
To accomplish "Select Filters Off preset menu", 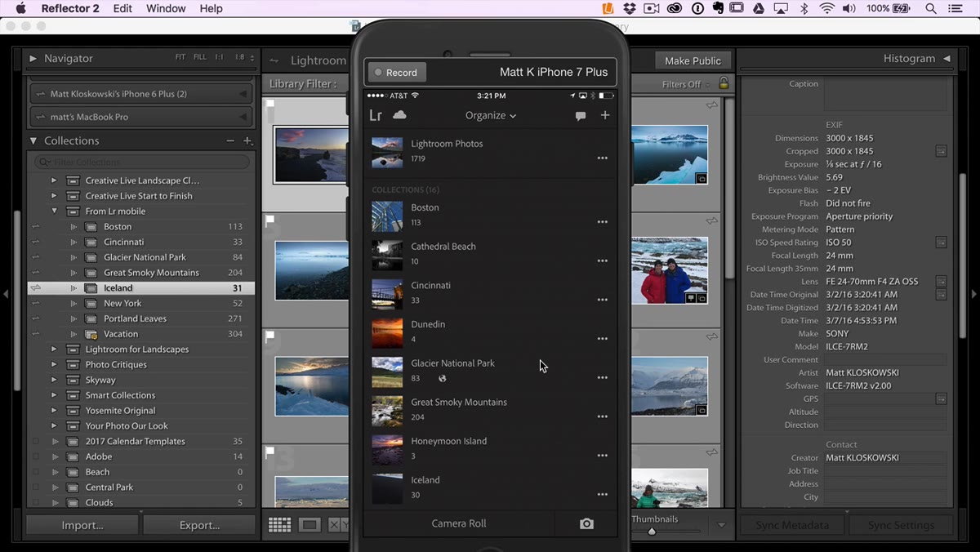I will (x=686, y=84).
